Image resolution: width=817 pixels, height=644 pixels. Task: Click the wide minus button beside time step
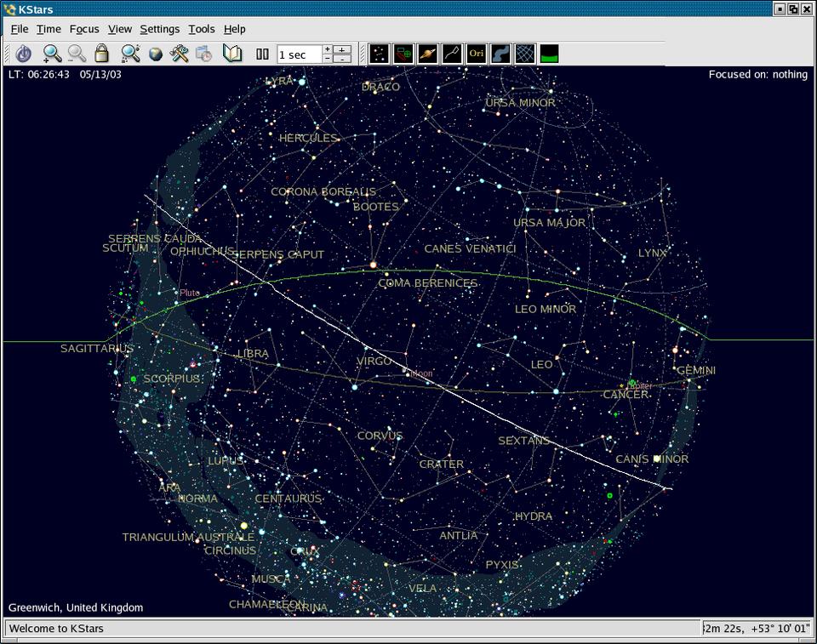342,59
